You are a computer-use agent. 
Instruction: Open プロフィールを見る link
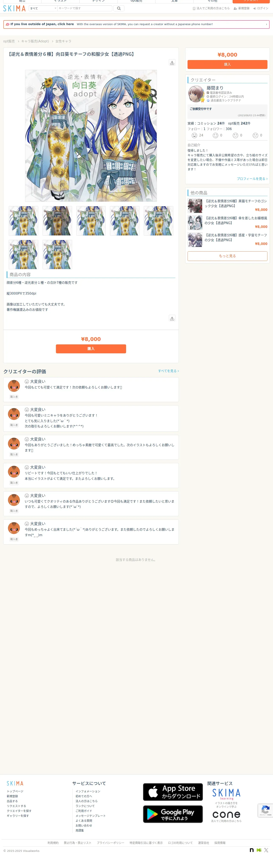click(x=252, y=179)
